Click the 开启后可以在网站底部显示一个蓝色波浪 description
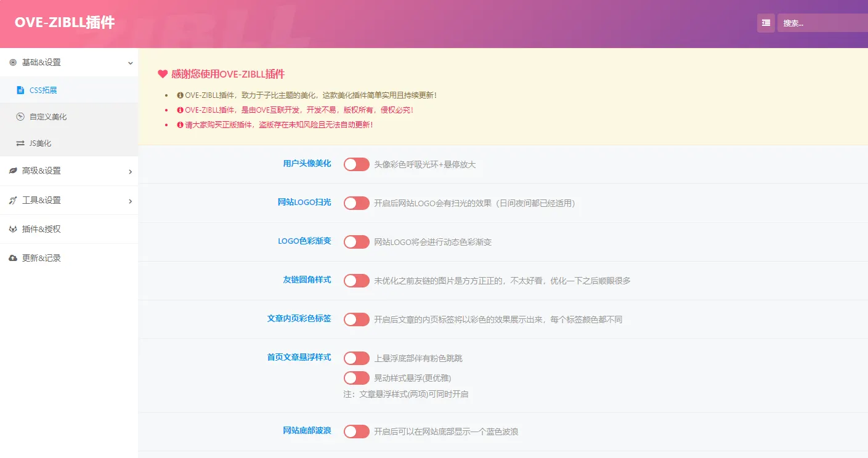868x458 pixels. [x=446, y=432]
